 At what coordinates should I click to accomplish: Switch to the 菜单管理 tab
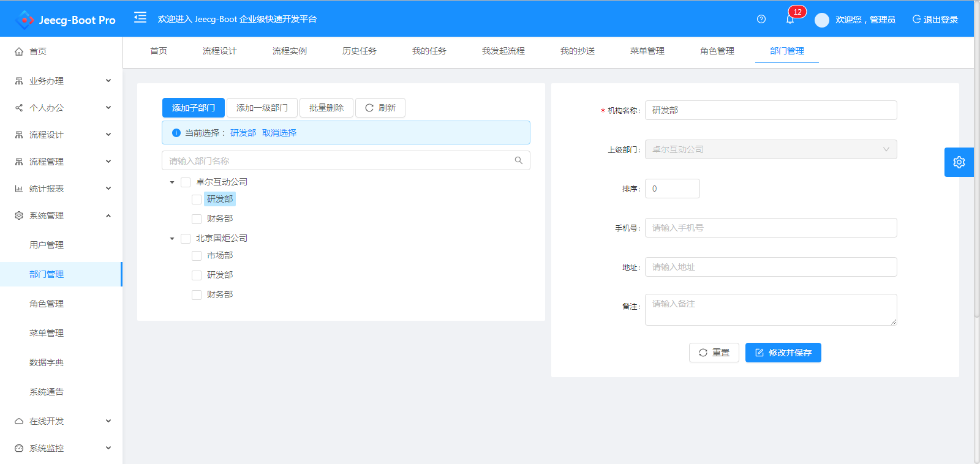[x=647, y=51]
